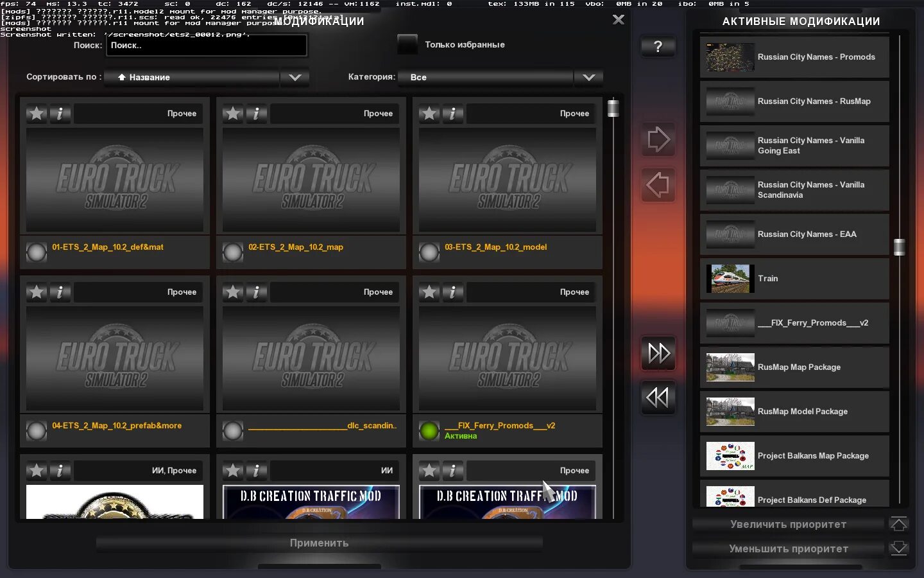This screenshot has width=924, height=578.
Task: Toggle activation of 01-ETS_2_Map_10.2_def&mat
Action: point(37,252)
